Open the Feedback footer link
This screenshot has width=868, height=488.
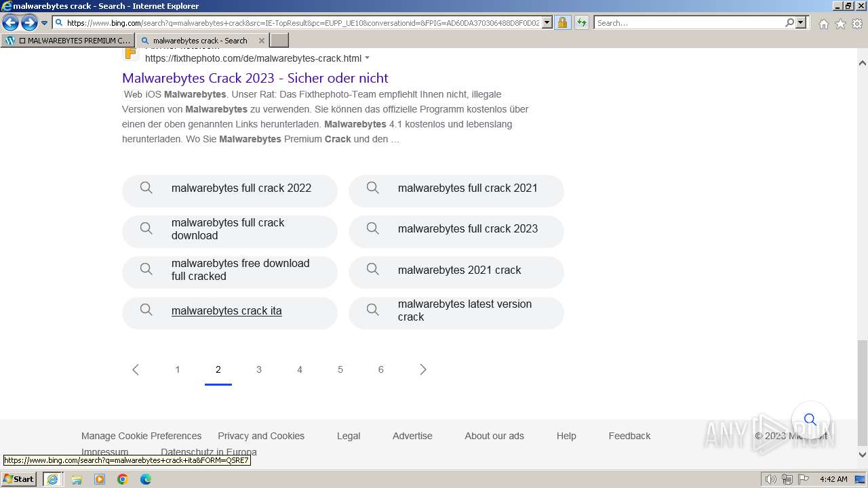[629, 436]
